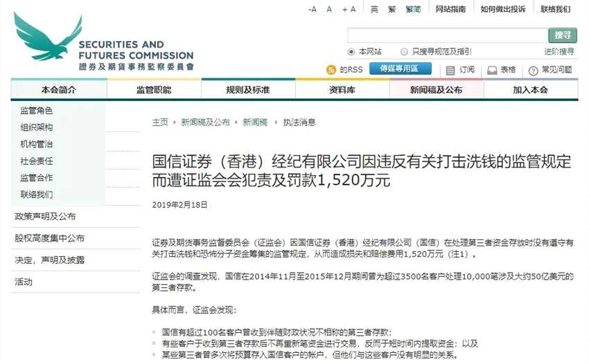Decrease font size with -A
This screenshot has height=364, width=589.
pos(312,10)
